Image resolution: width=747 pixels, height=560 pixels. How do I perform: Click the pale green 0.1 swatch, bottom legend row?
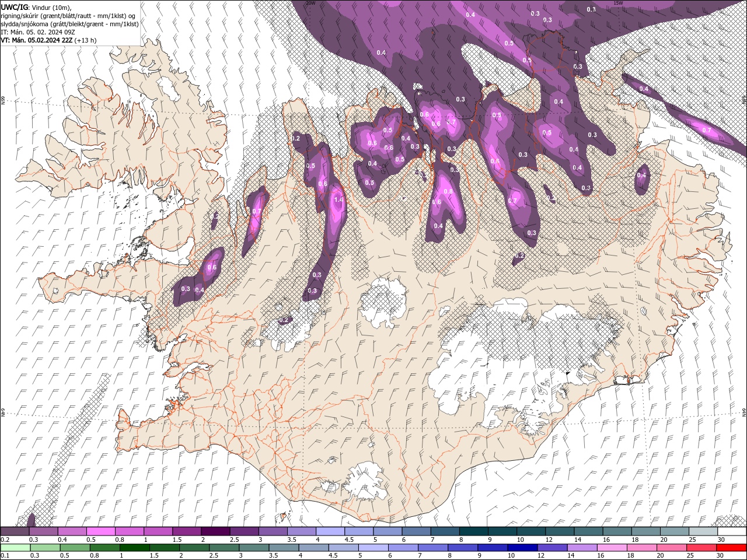[x=16, y=548]
